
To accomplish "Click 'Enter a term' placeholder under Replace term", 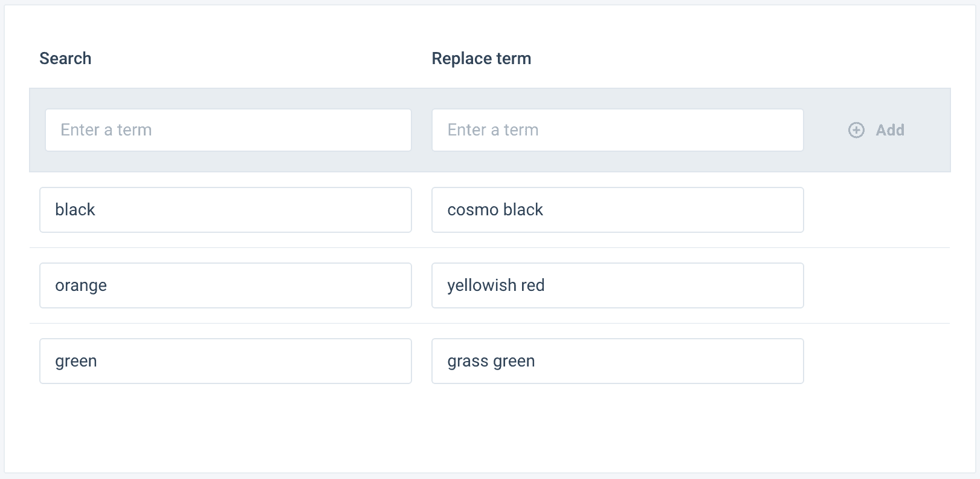I will tap(493, 130).
